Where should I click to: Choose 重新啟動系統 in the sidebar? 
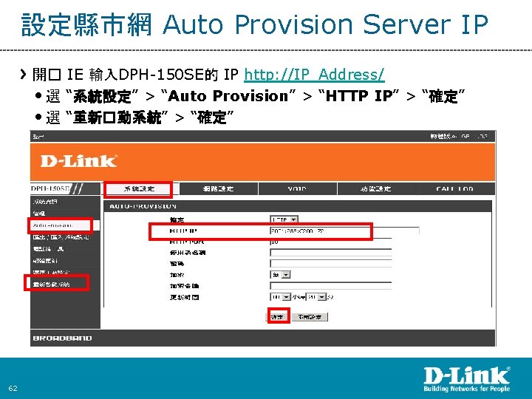[x=51, y=284]
